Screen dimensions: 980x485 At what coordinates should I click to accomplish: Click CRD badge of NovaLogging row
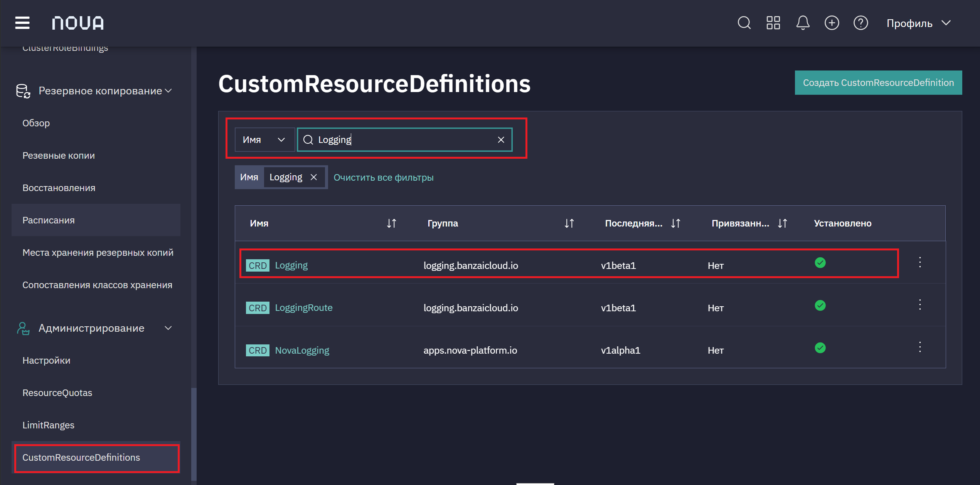(x=258, y=350)
